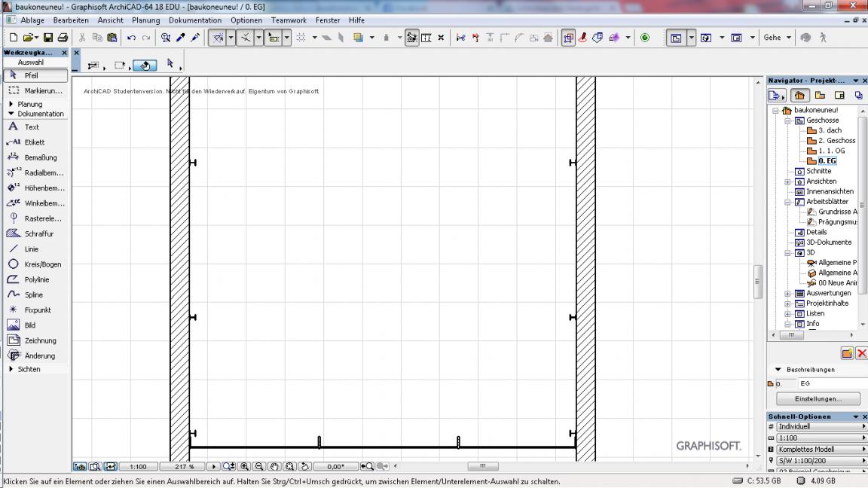Select the Winkelbemaßung angle dimension tool
Viewport: 868px width, 488px height.
(x=35, y=203)
